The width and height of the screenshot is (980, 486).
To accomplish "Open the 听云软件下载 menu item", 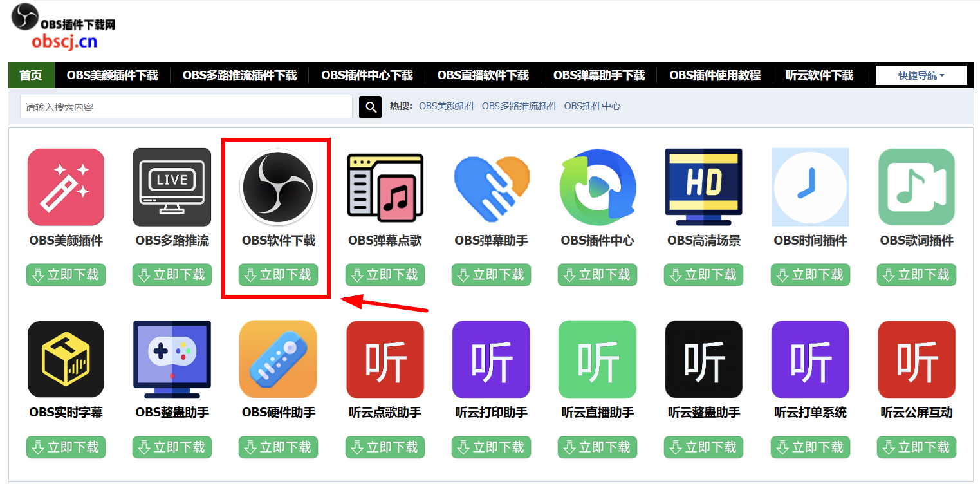I will tap(819, 75).
